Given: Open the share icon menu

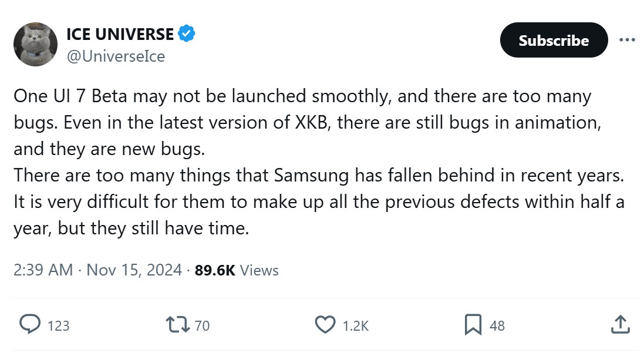Looking at the screenshot, I should coord(621,324).
